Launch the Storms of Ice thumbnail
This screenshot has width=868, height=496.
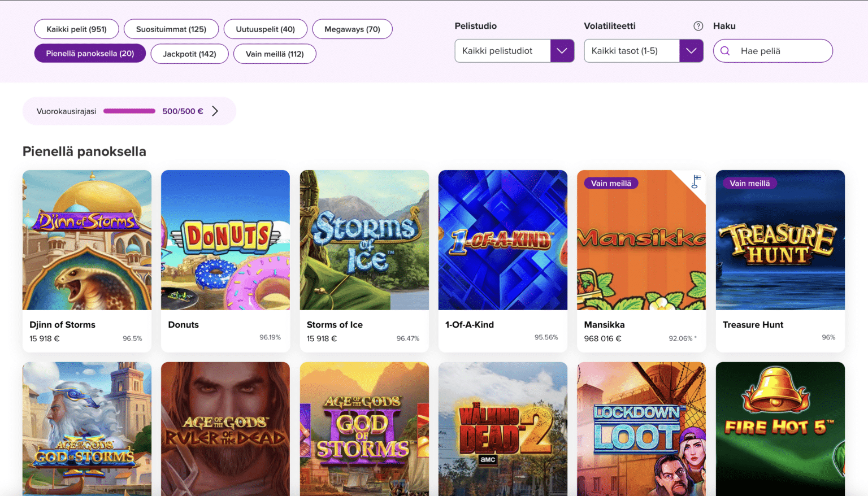pos(364,240)
